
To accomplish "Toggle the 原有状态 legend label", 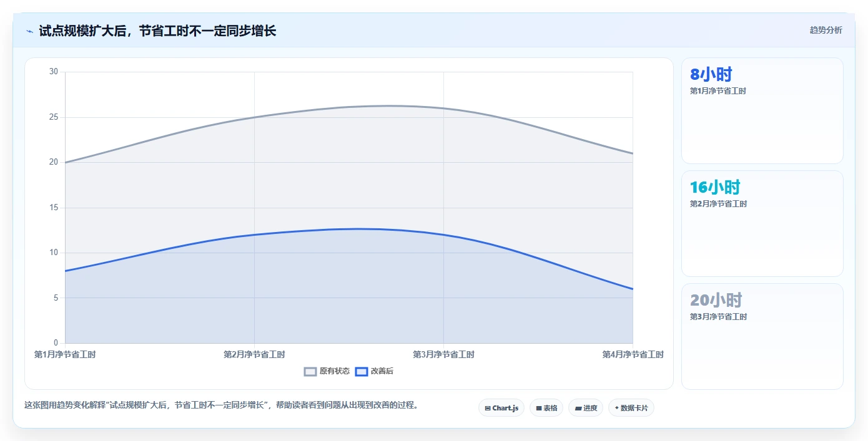I will pyautogui.click(x=335, y=371).
